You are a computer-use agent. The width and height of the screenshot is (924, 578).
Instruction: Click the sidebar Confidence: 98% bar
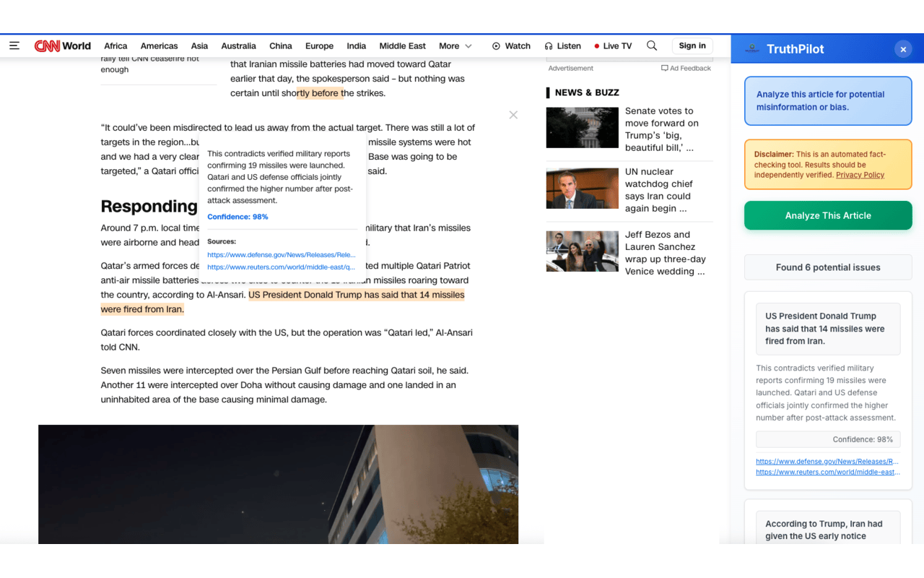click(828, 439)
